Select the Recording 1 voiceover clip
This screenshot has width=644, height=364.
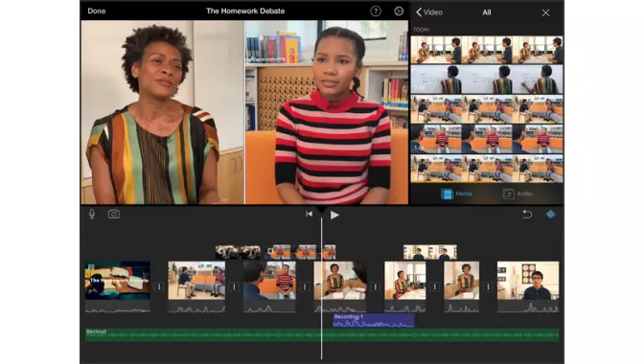[374, 321]
